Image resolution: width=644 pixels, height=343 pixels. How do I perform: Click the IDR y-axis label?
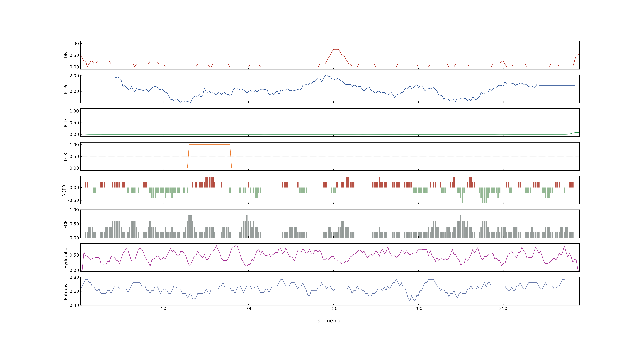(x=66, y=55)
